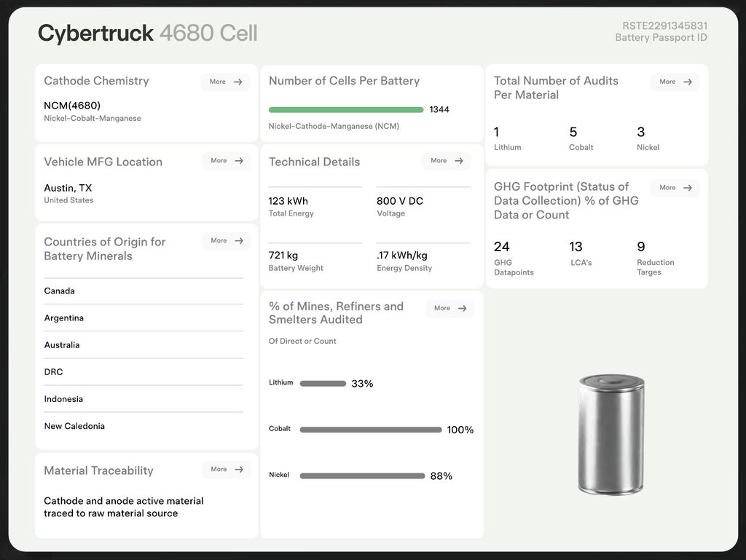
Task: Open More for GHG Footprint card
Action: pos(675,188)
